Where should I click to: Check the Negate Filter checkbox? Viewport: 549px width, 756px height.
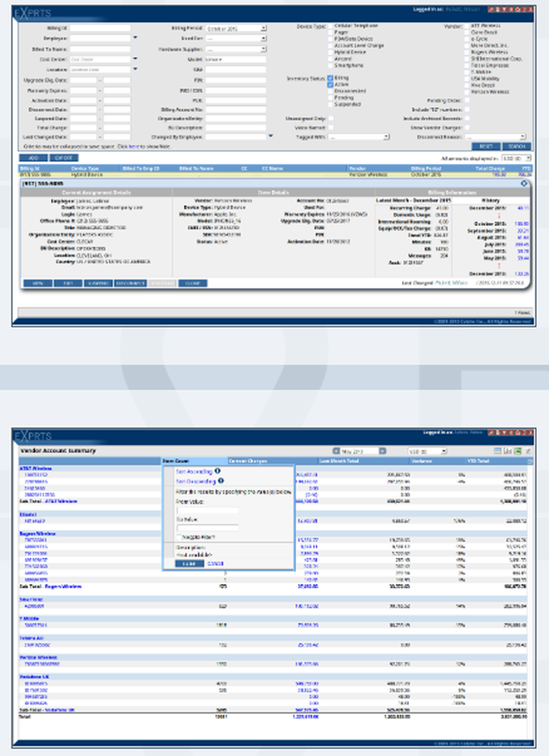click(x=179, y=537)
